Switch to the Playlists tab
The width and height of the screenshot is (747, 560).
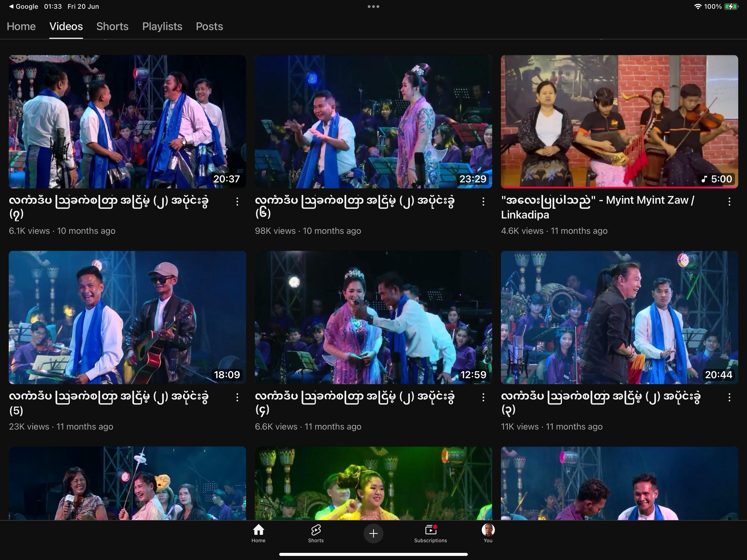click(162, 26)
